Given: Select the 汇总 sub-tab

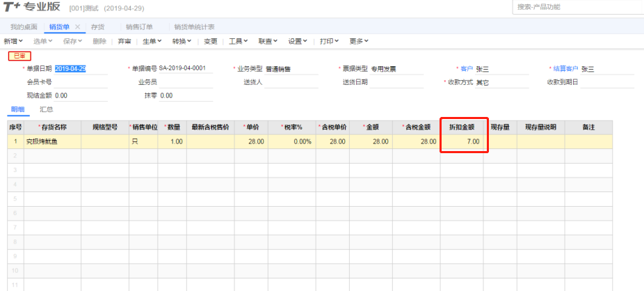Looking at the screenshot, I should pos(47,109).
